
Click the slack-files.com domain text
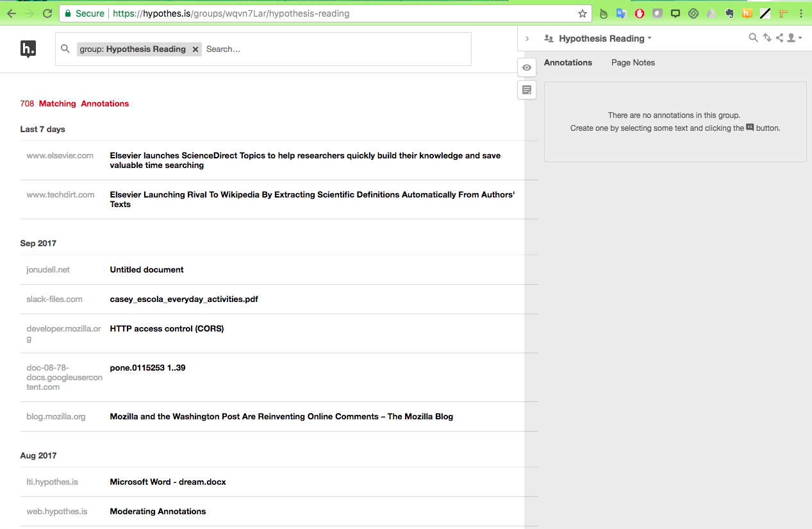pyautogui.click(x=54, y=299)
